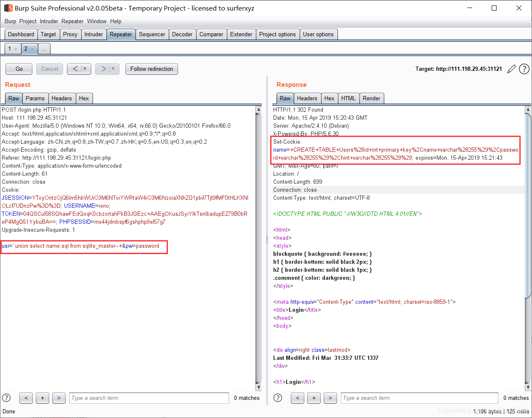
Task: Select request Raw tab
Action: [14, 98]
